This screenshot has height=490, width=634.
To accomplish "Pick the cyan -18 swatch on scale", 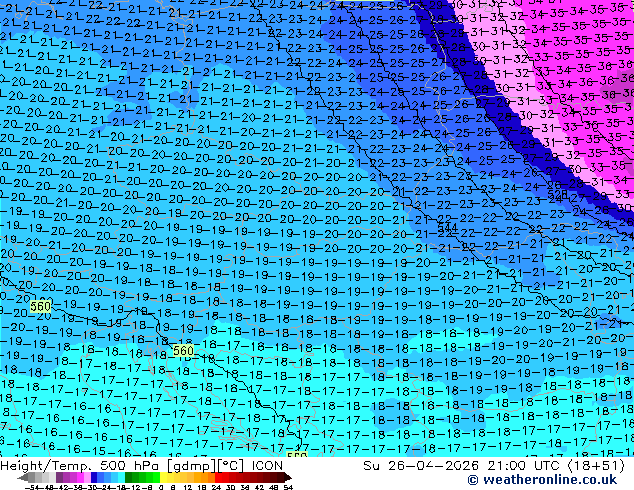I will 121,478.
